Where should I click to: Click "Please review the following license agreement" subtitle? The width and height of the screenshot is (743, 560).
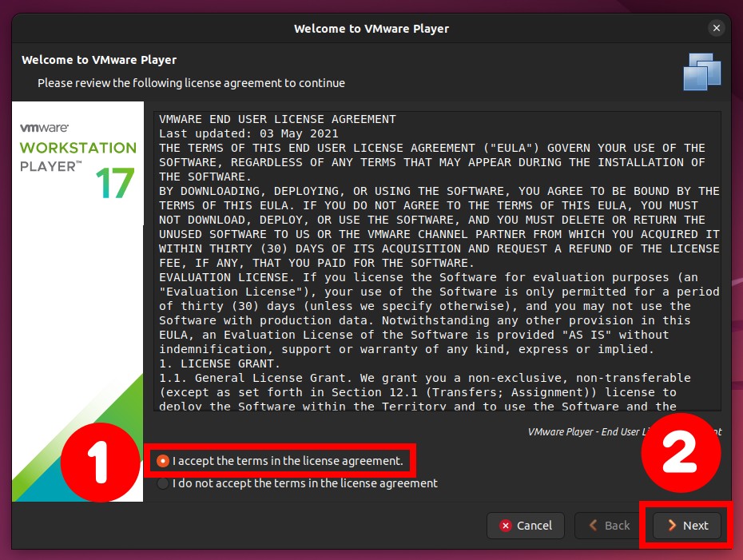[192, 83]
